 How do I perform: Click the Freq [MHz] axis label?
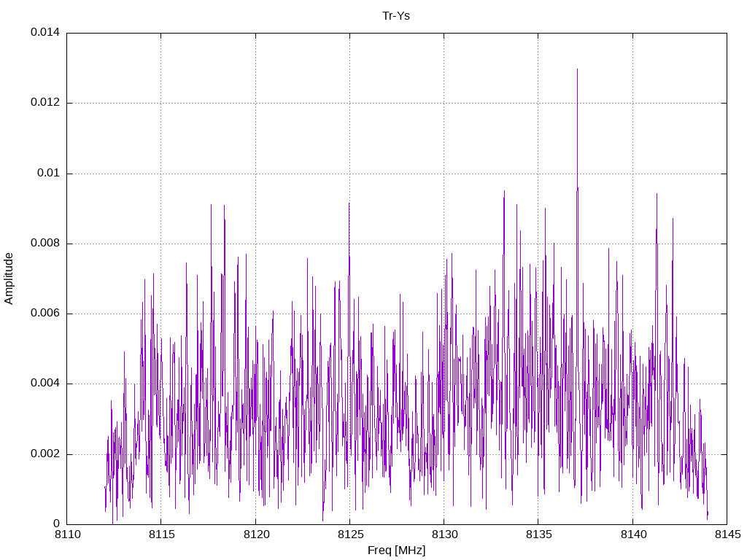(x=396, y=551)
